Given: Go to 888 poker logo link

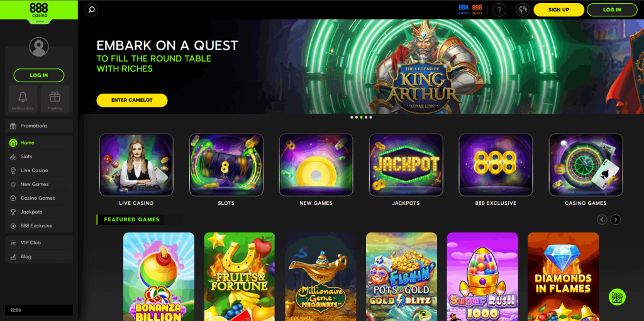Looking at the screenshot, I should (x=464, y=9).
